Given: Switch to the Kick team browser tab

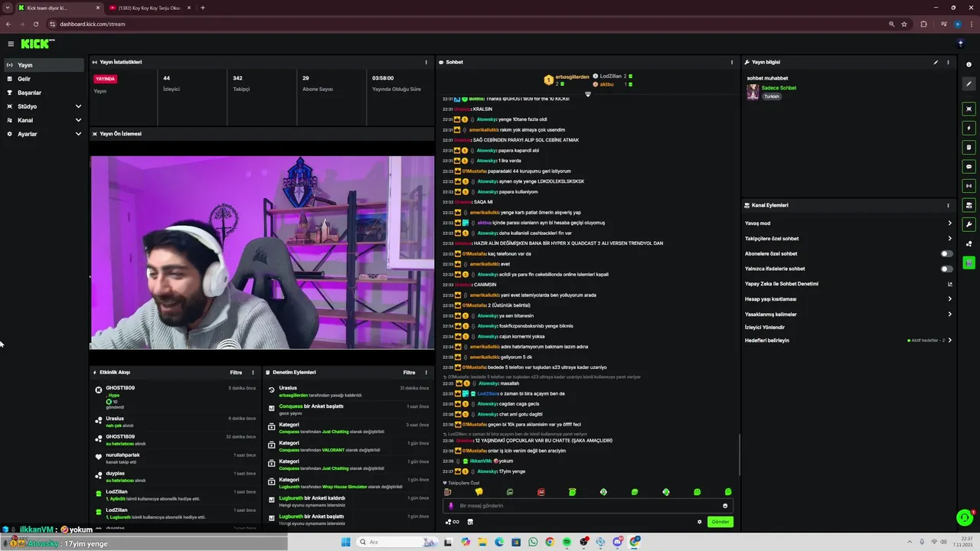Looking at the screenshot, I should click(x=59, y=8).
